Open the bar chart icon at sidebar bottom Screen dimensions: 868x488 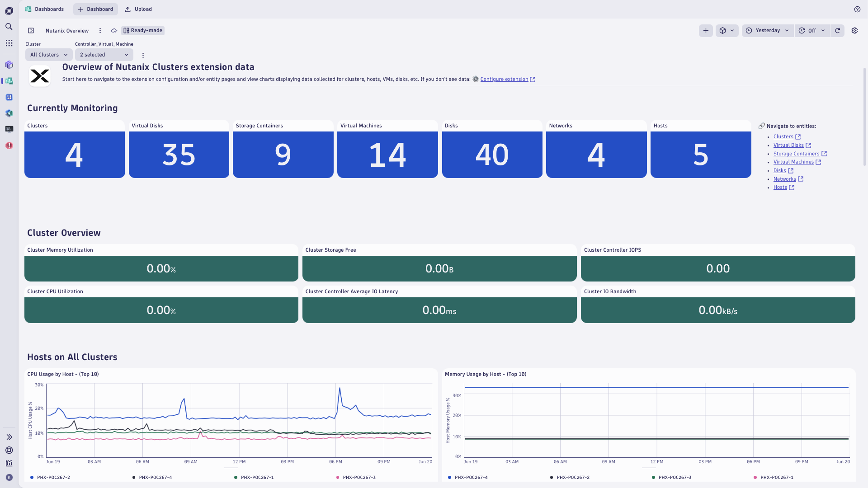(9, 463)
